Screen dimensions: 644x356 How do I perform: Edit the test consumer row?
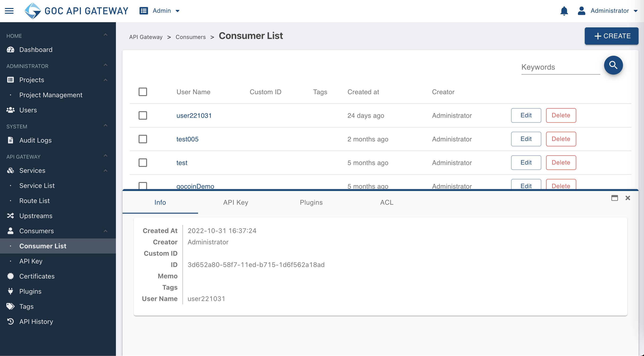point(526,163)
